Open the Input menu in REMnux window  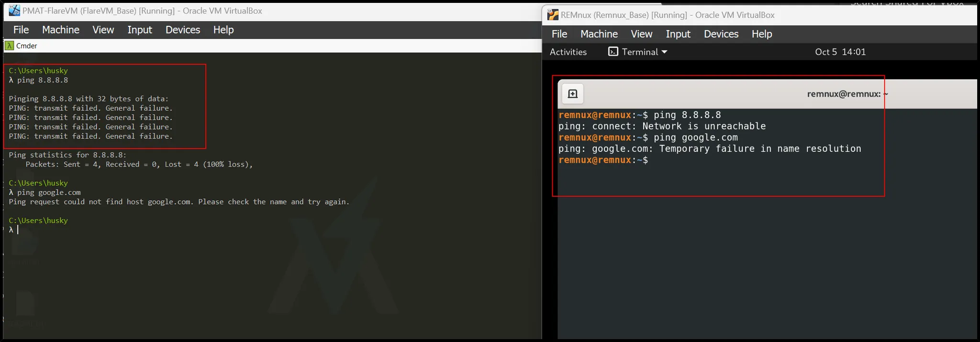pos(678,34)
